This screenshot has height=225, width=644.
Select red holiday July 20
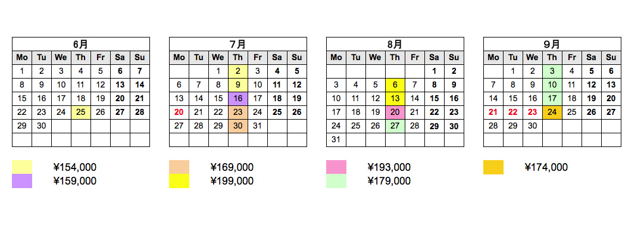179,112
